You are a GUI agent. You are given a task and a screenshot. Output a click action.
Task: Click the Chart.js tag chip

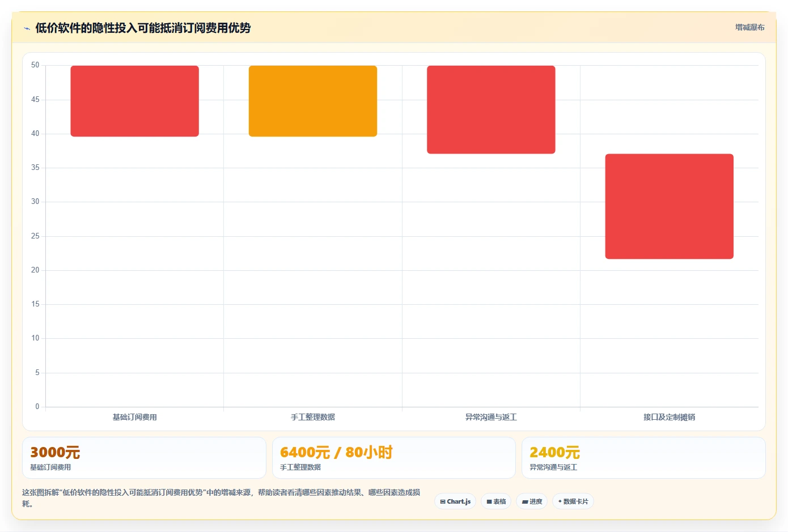coord(455,501)
